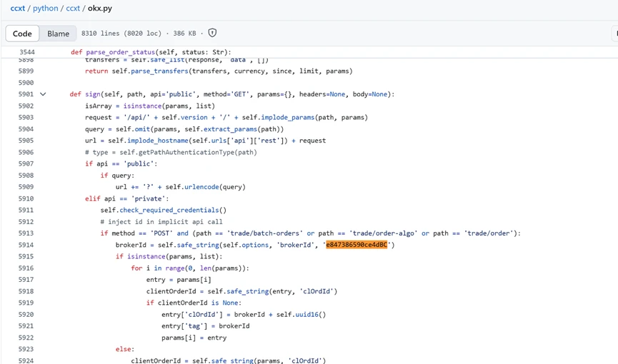Click line number 5910 for elif private
Image resolution: width=618 pixels, height=364 pixels.
(26, 198)
